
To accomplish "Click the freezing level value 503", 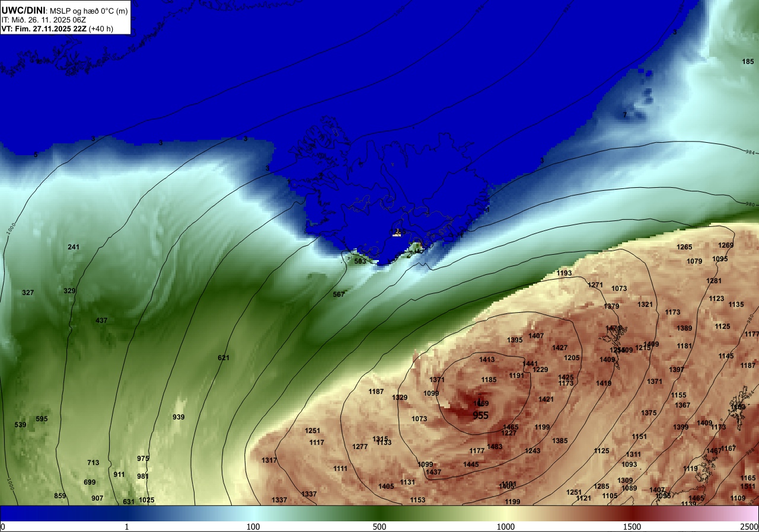I will coord(360,261).
